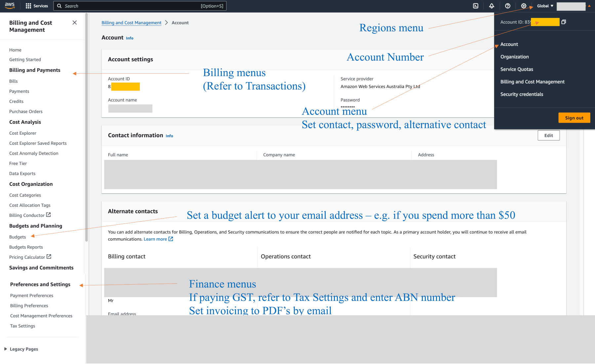Click the Sign out button

pos(574,118)
